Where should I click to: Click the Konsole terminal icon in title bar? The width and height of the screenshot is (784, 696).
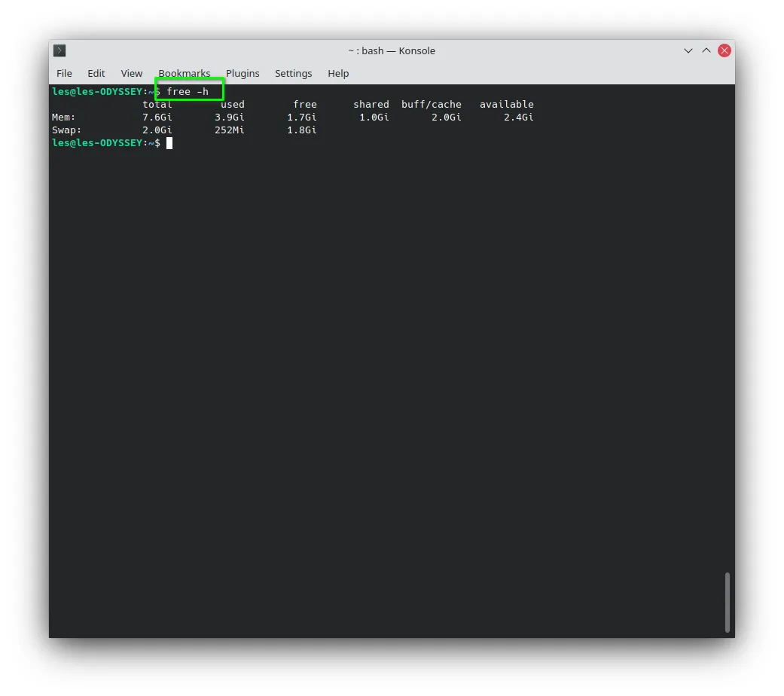[x=59, y=50]
